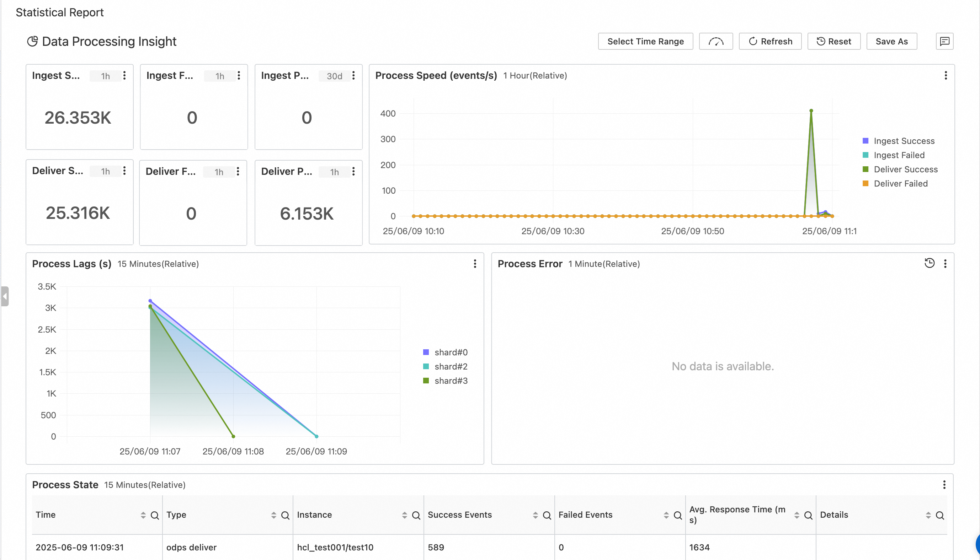This screenshot has height=560, width=980.
Task: Sort by the Success Events column
Action: [535, 515]
